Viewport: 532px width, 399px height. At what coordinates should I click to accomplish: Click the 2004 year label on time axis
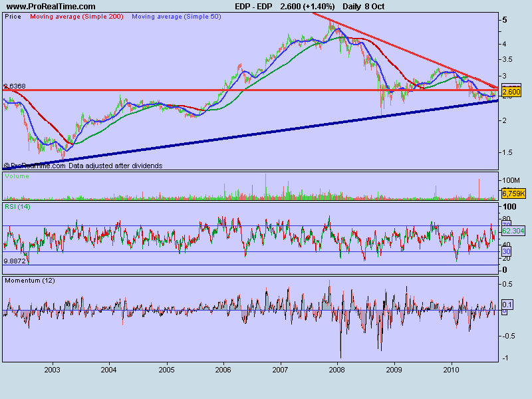[x=108, y=370]
